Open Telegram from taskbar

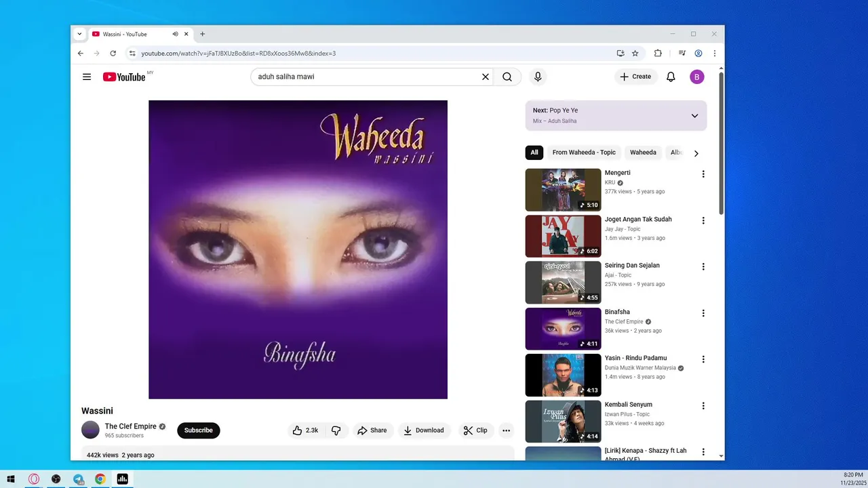(x=78, y=479)
